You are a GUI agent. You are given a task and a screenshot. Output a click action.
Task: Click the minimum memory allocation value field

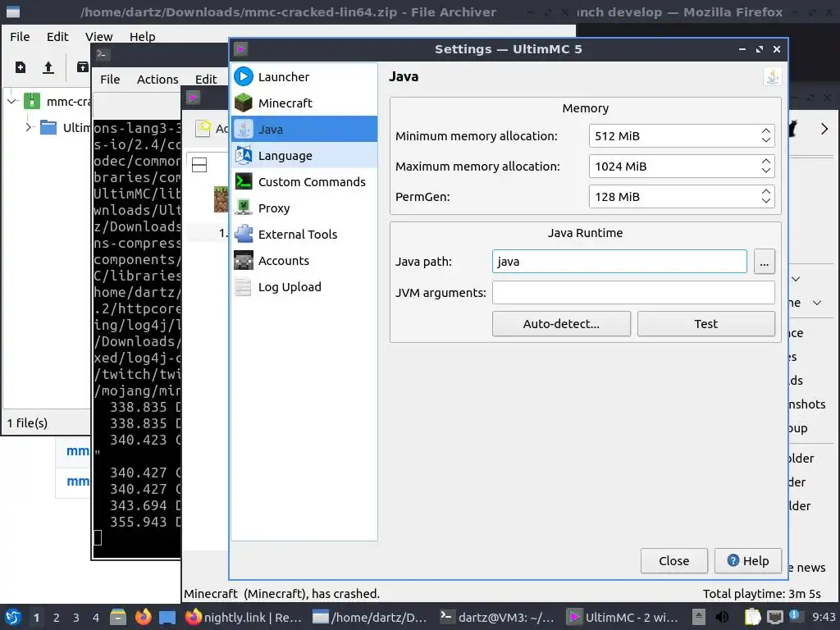click(x=682, y=136)
